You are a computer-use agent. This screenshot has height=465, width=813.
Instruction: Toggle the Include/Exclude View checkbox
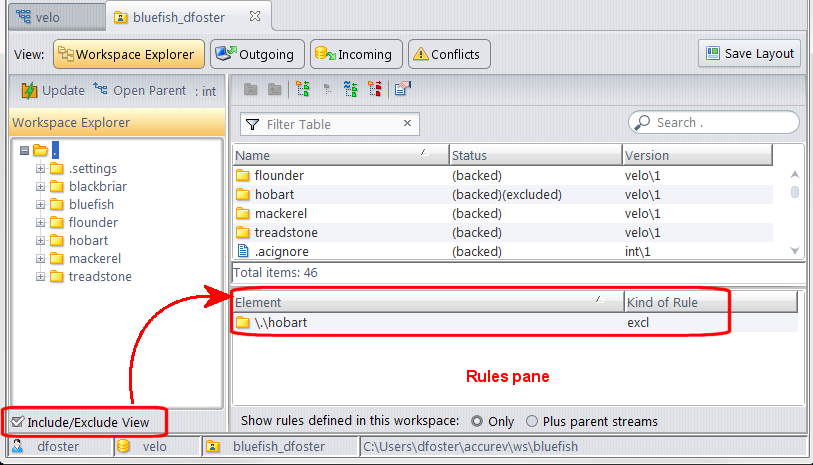point(18,422)
